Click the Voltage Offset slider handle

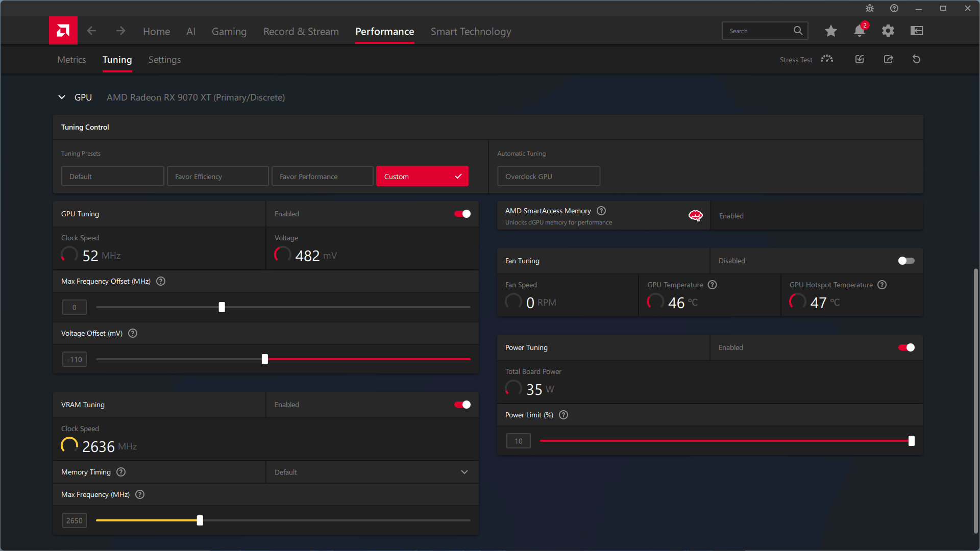pos(264,359)
